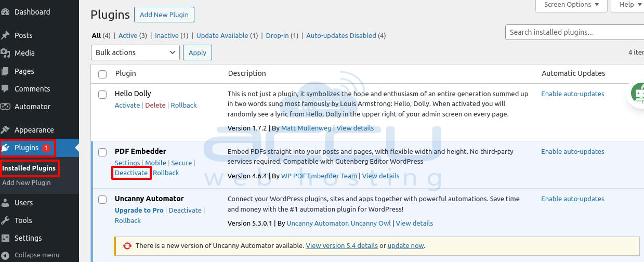The image size is (644, 262).
Task: Check the Hello Dolly plugin checkbox
Action: point(102,95)
